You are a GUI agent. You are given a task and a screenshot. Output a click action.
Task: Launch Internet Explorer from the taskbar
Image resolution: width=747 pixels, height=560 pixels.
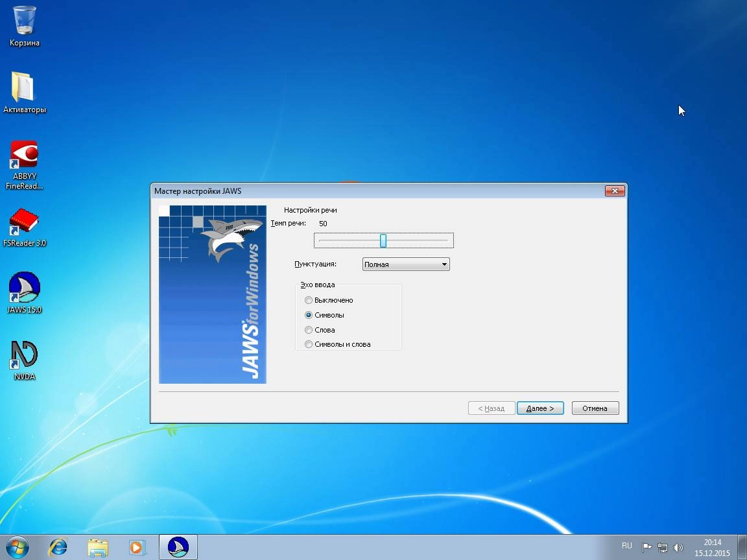coord(58,547)
